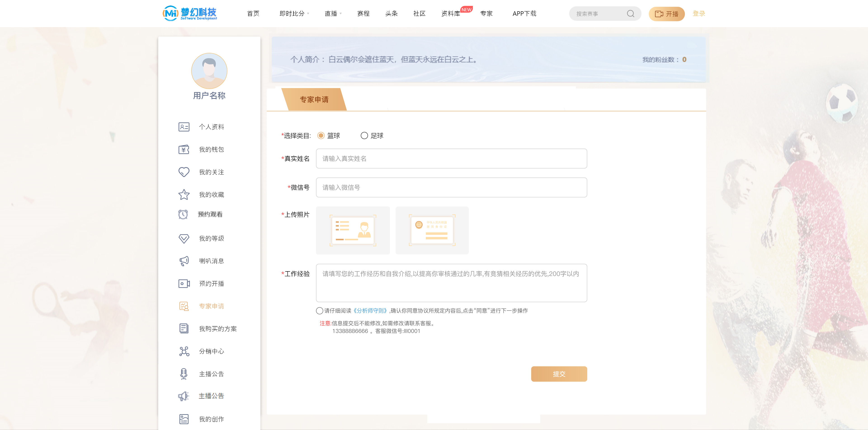Click the 梦幻科技 logo
Viewport: 868px width, 430px height.
190,14
